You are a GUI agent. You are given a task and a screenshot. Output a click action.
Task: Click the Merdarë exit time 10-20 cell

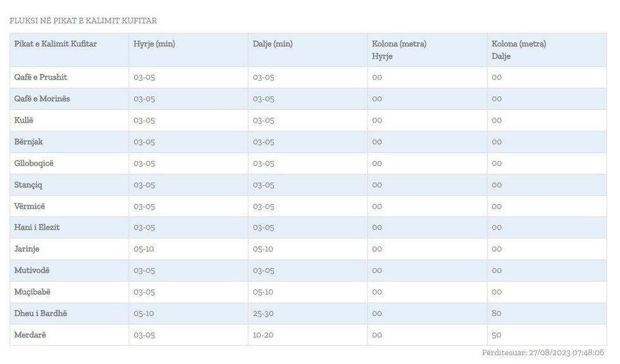263,335
